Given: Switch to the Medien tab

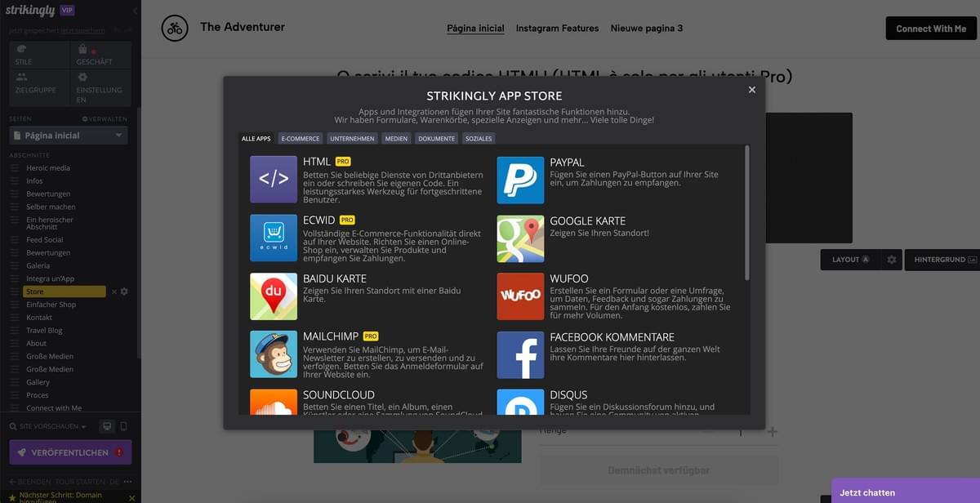Looking at the screenshot, I should [x=396, y=139].
